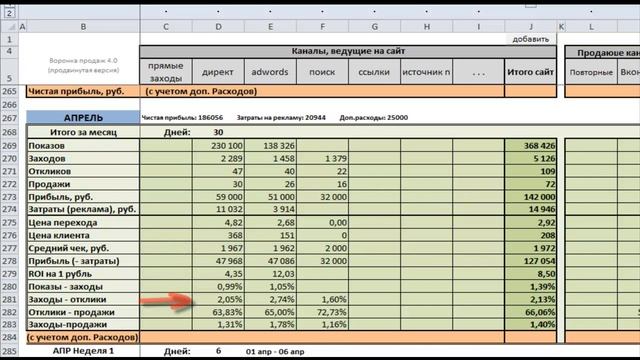Click the 'Цена клиента' row label

[x=83, y=235]
